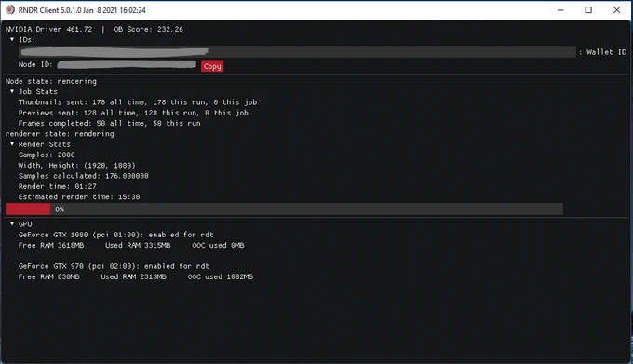This screenshot has height=364, width=633.
Task: Click the 'renderer state: rendering' line
Action: (60, 133)
